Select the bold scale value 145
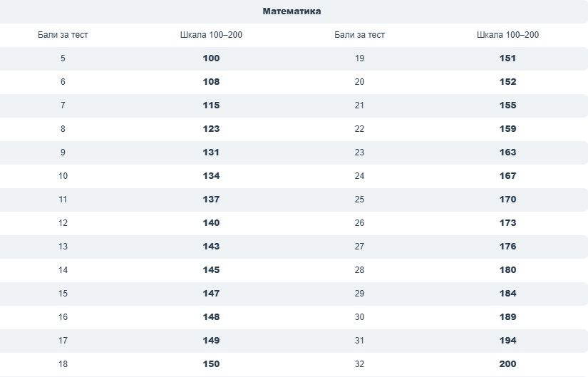The height and width of the screenshot is (377, 588). tap(211, 270)
